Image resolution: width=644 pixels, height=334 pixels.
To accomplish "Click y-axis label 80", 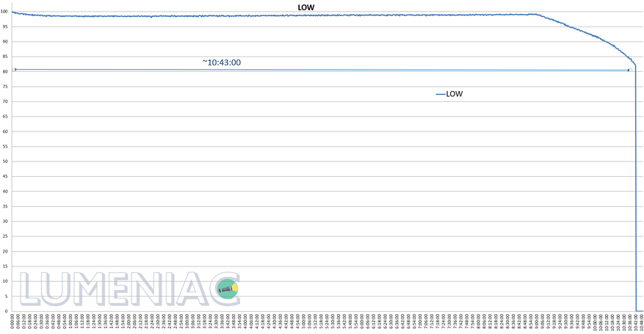I will [5, 71].
